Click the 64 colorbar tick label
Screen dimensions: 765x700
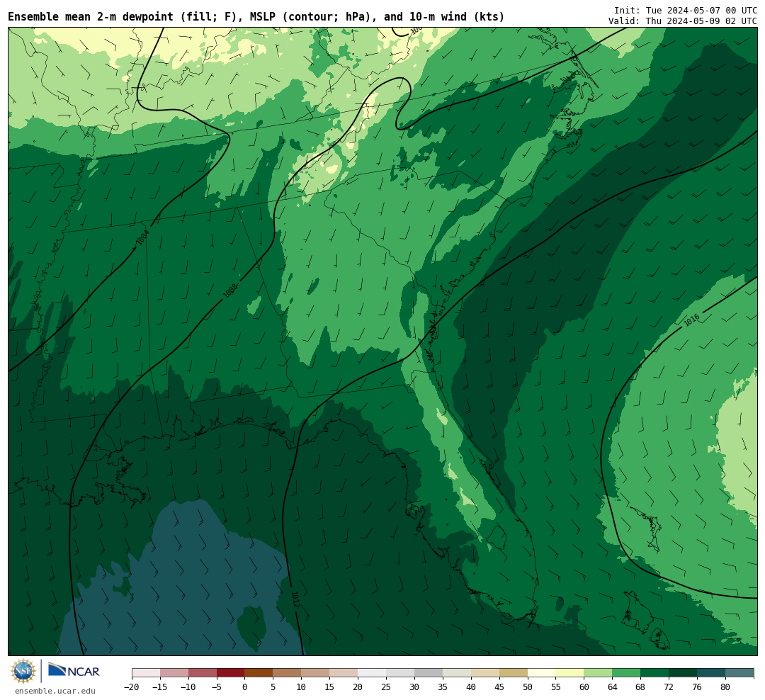(613, 687)
